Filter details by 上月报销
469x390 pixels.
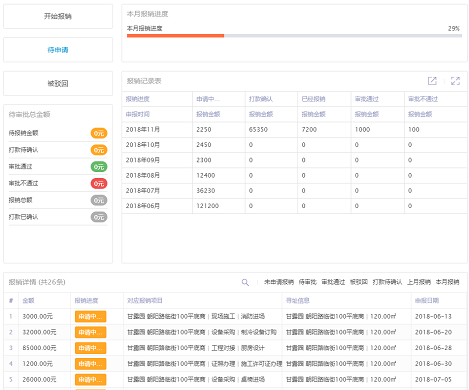tap(419, 282)
